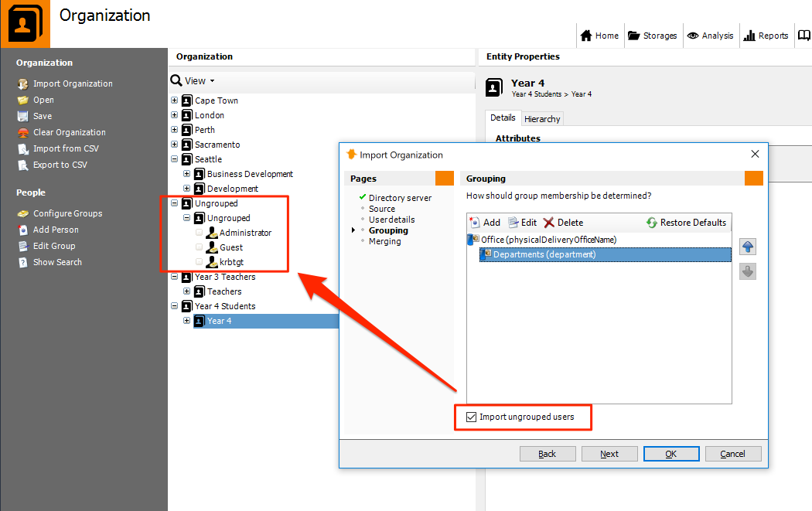Click the Restore Defaults green icon
812x511 pixels.
point(651,223)
